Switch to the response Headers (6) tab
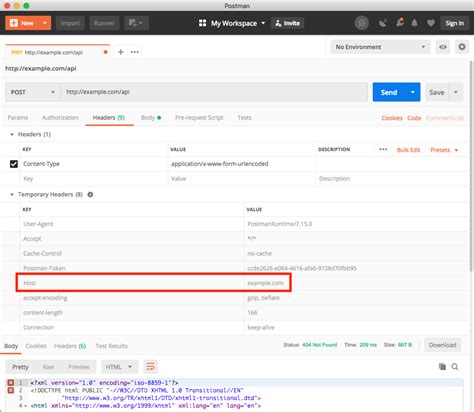This screenshot has height=412, width=474. pyautogui.click(x=70, y=346)
